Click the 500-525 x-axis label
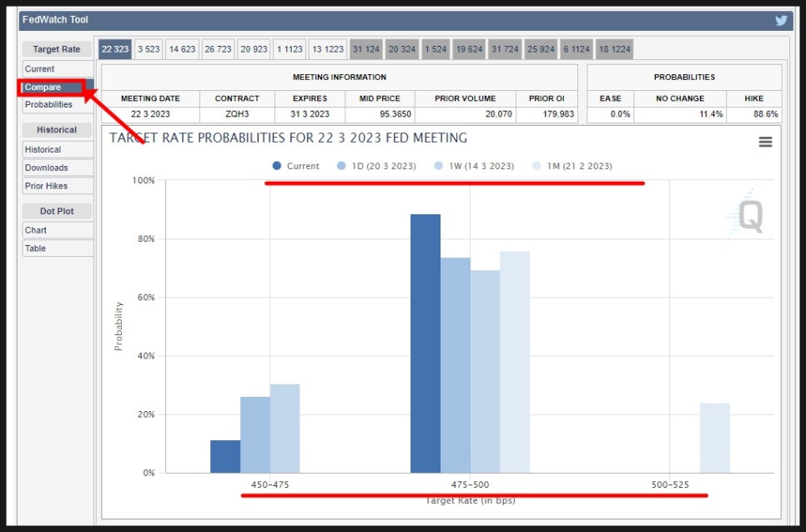 [670, 484]
